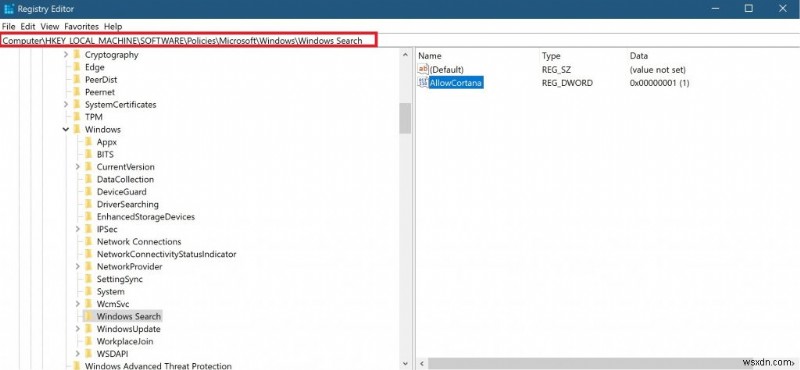800x370 pixels.
Task: Click the (Default) string value icon
Action: pos(423,69)
